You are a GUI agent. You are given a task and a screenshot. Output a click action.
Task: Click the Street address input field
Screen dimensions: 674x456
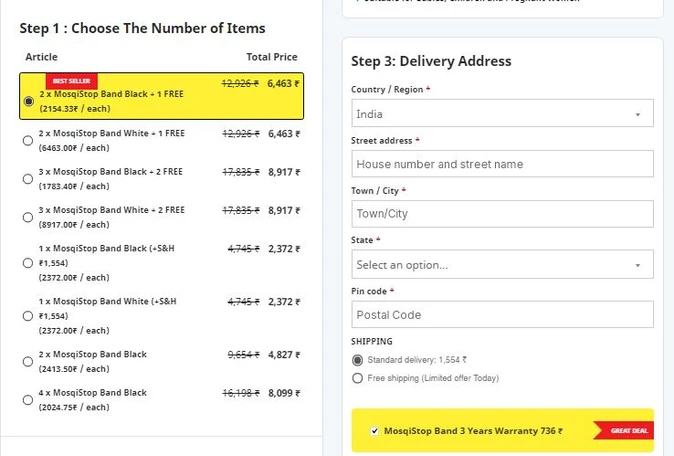click(502, 164)
